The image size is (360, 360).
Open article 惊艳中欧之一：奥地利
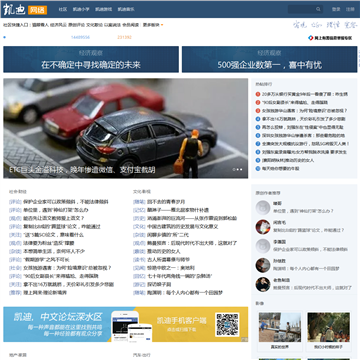coord(171,268)
